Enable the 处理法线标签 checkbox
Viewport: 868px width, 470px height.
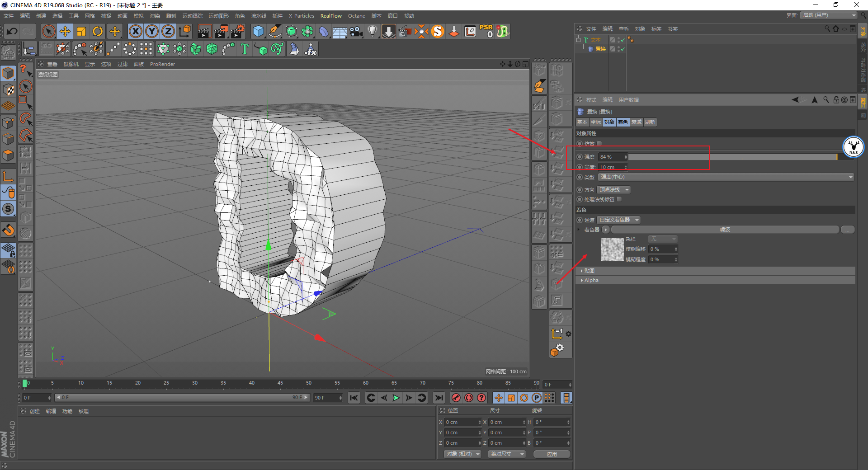619,199
